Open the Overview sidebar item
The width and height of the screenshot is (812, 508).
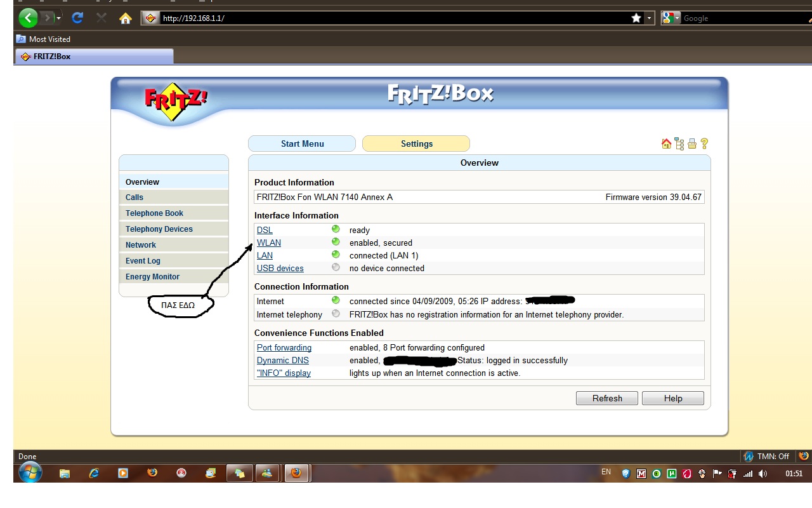(173, 182)
